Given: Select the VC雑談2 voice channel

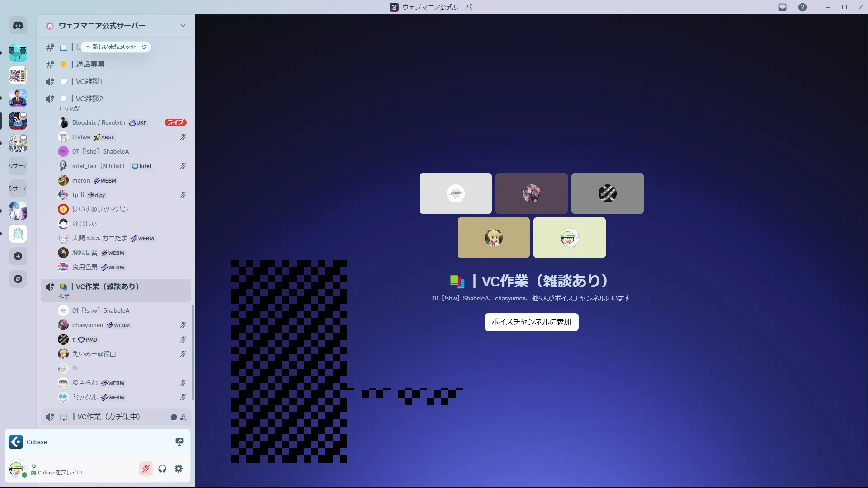Looking at the screenshot, I should 90,99.
